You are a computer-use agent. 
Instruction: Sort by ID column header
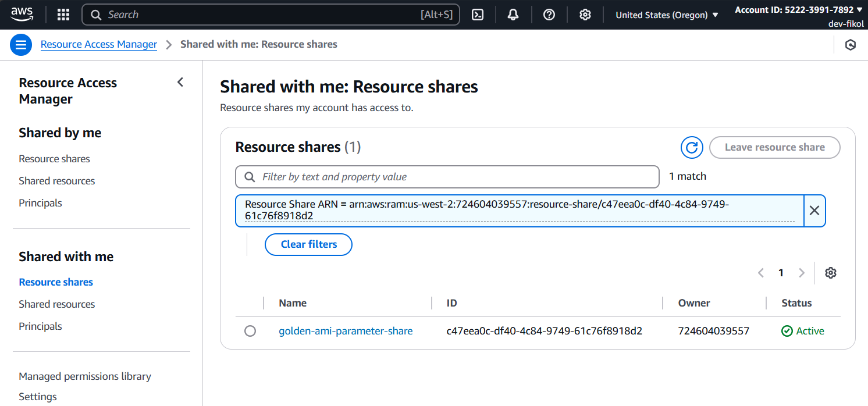click(x=451, y=303)
